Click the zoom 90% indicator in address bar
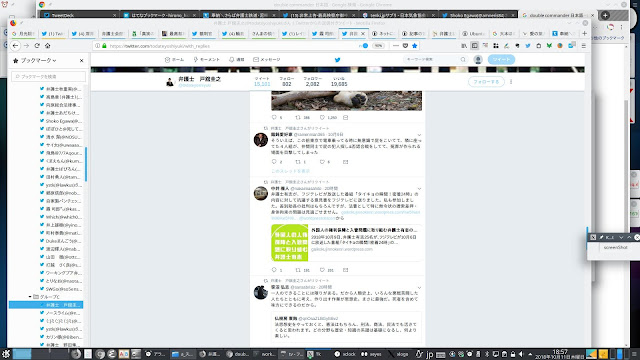This screenshot has width=640, height=360. point(378,46)
